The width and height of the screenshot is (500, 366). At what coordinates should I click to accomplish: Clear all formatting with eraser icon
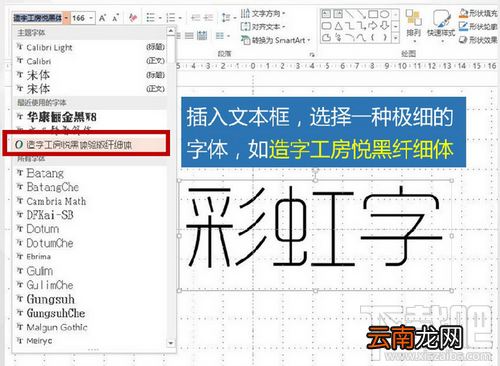tap(133, 17)
